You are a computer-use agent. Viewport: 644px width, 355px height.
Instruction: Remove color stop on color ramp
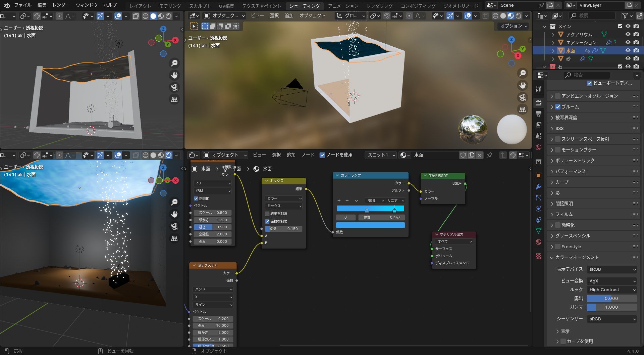click(x=347, y=201)
